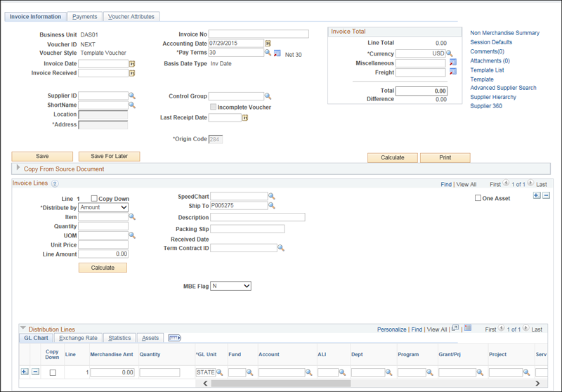This screenshot has height=392, width=562.
Task: Open calendar for Invoice Received
Action: (132, 73)
